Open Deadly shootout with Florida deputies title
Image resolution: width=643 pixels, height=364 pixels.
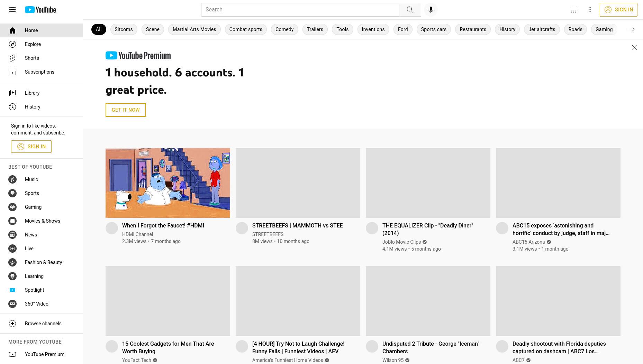pyautogui.click(x=559, y=347)
